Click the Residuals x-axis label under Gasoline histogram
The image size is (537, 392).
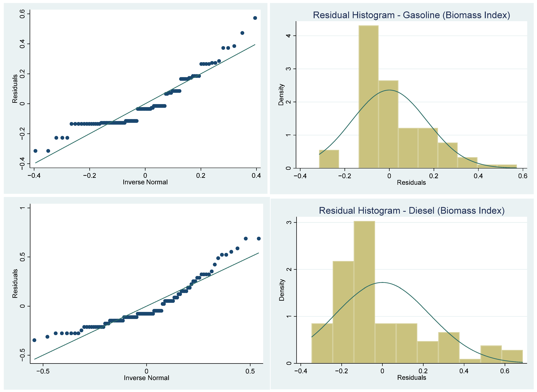[x=411, y=182]
